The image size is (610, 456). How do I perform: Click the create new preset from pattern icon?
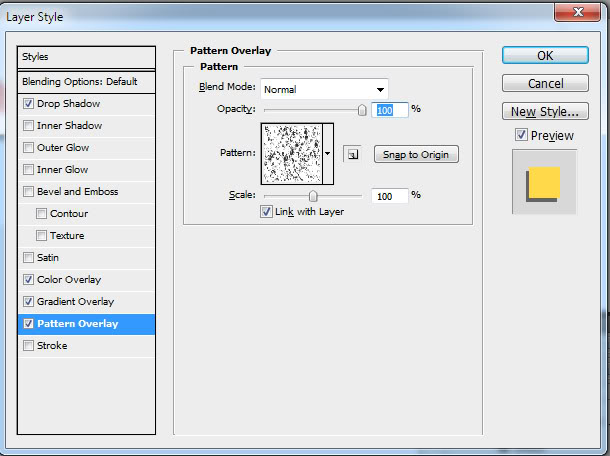pos(352,154)
